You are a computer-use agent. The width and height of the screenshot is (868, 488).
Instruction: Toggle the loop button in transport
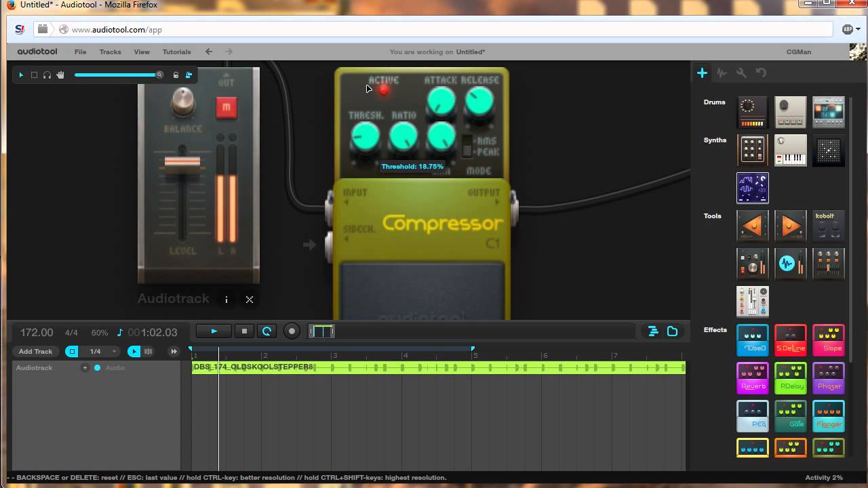point(267,331)
